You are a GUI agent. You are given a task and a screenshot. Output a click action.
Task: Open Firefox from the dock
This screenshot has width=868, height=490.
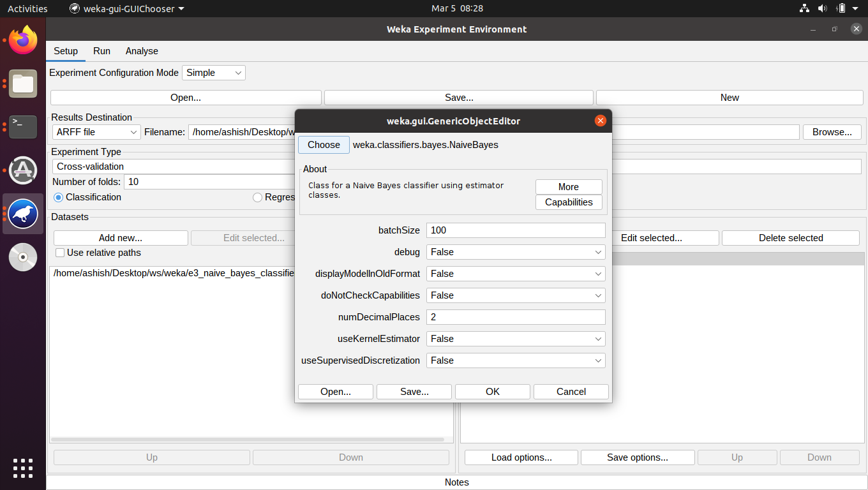[x=23, y=41]
